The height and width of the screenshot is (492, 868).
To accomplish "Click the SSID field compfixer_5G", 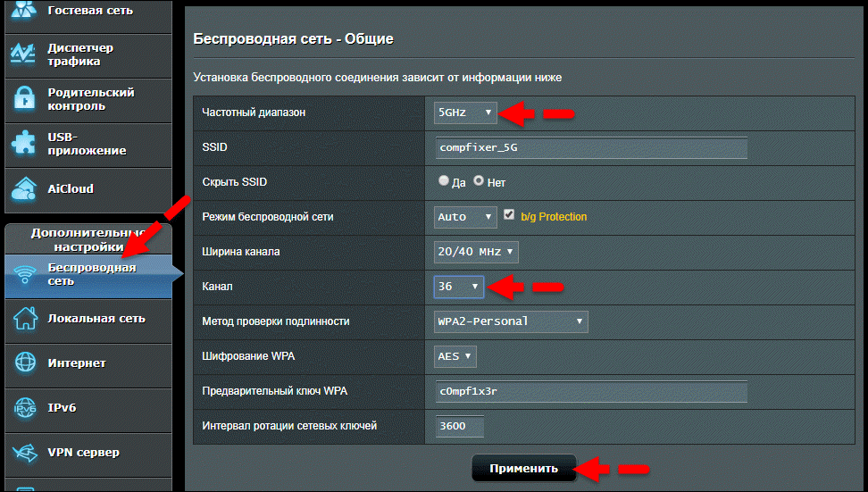I will (x=591, y=147).
